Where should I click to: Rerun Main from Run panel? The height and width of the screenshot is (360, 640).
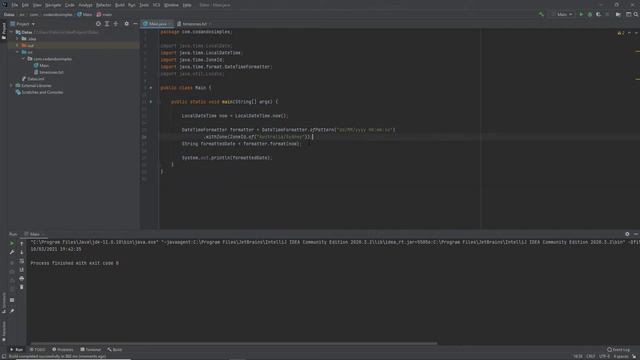pyautogui.click(x=12, y=243)
